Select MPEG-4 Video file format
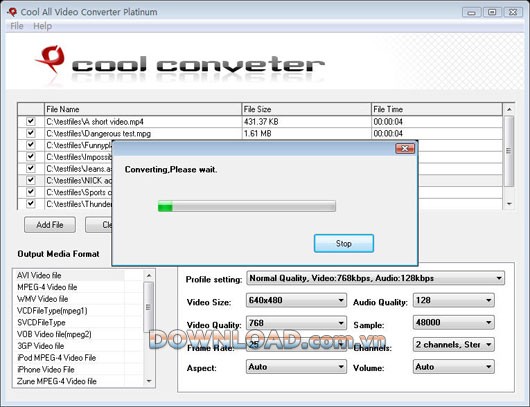The height and width of the screenshot is (407, 530). pos(47,287)
